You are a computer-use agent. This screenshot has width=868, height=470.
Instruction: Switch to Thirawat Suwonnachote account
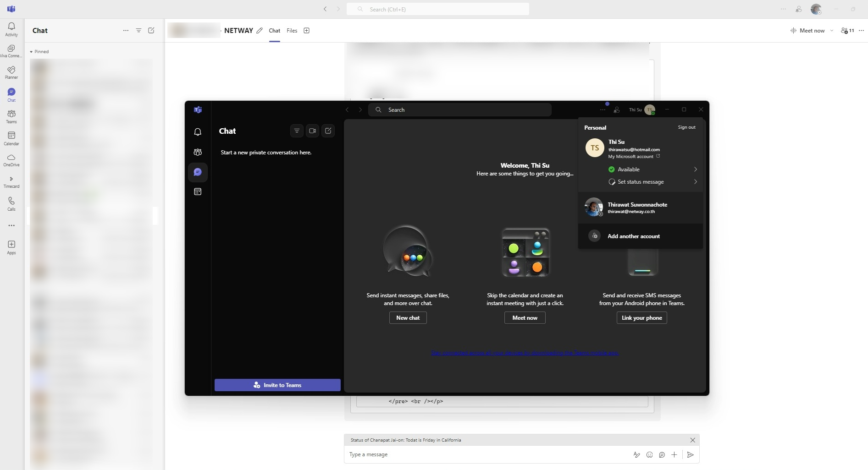click(641, 208)
